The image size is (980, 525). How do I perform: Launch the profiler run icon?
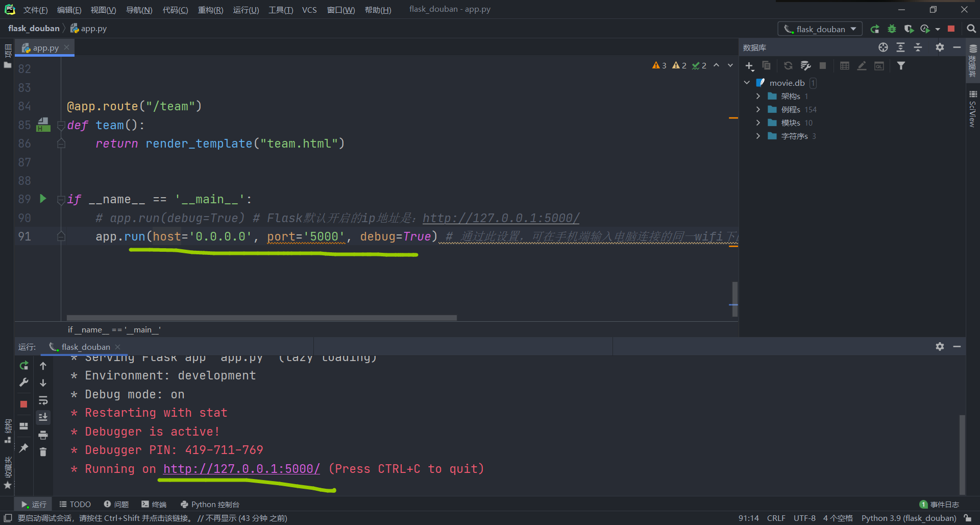[x=925, y=29]
